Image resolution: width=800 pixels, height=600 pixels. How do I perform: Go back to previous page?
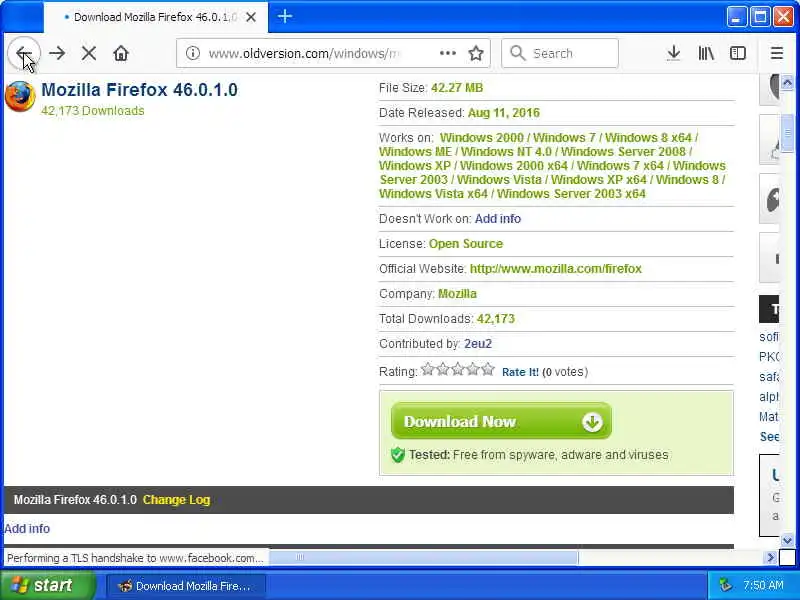click(23, 53)
